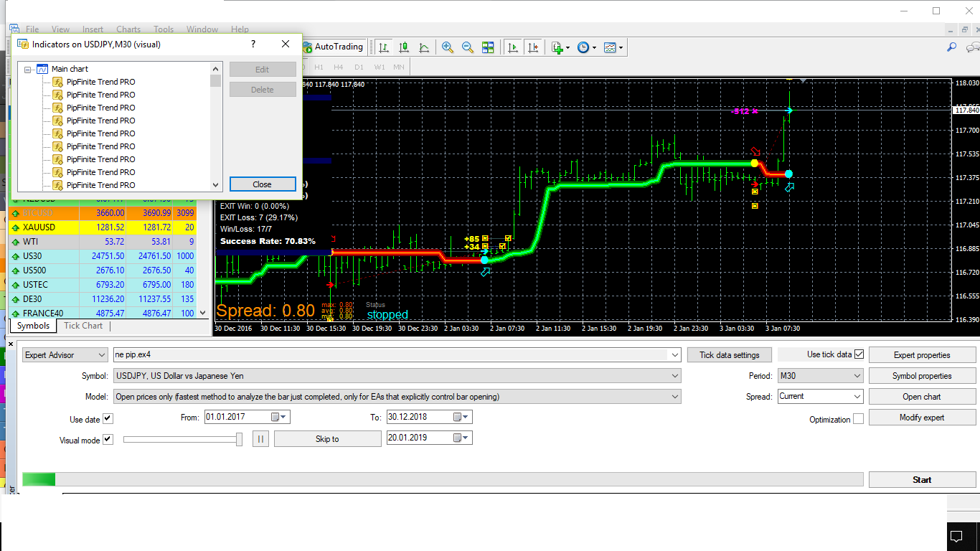This screenshot has height=551, width=980.
Task: Open the chat bubbles icon
Action: (973, 47)
